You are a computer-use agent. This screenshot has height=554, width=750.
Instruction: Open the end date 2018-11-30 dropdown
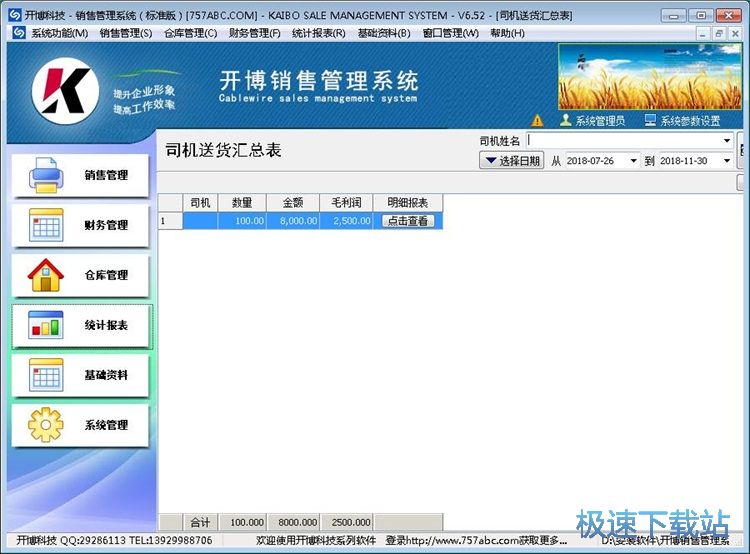click(x=727, y=161)
